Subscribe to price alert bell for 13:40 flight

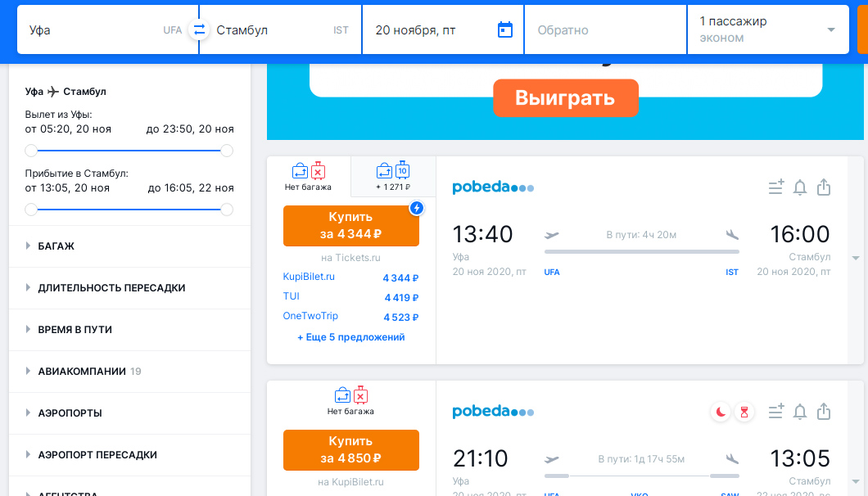(800, 187)
